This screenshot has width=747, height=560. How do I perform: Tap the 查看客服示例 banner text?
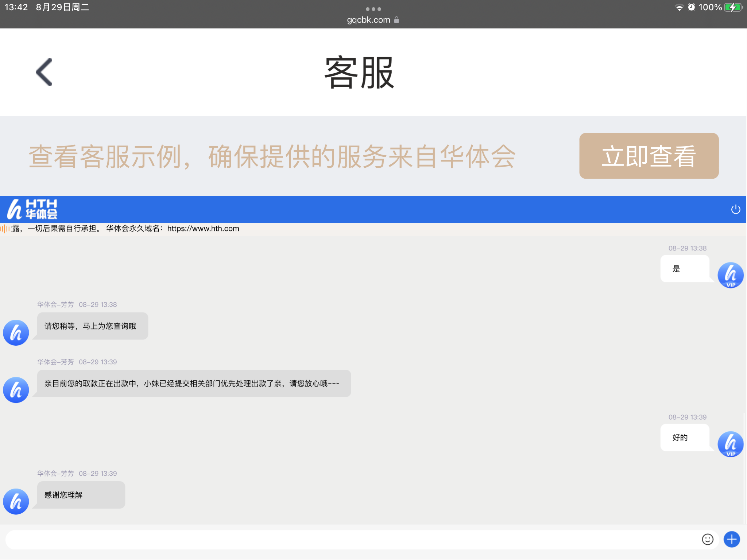click(272, 156)
